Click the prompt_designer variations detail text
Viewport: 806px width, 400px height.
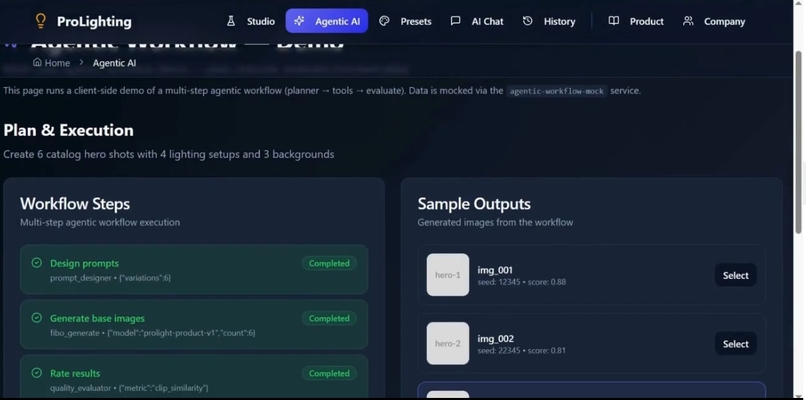coord(111,278)
